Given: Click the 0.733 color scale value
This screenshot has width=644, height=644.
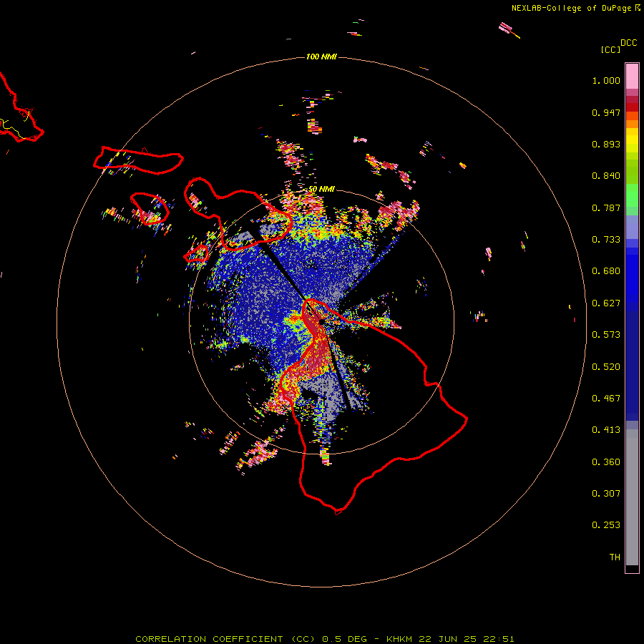Looking at the screenshot, I should click(x=606, y=240).
